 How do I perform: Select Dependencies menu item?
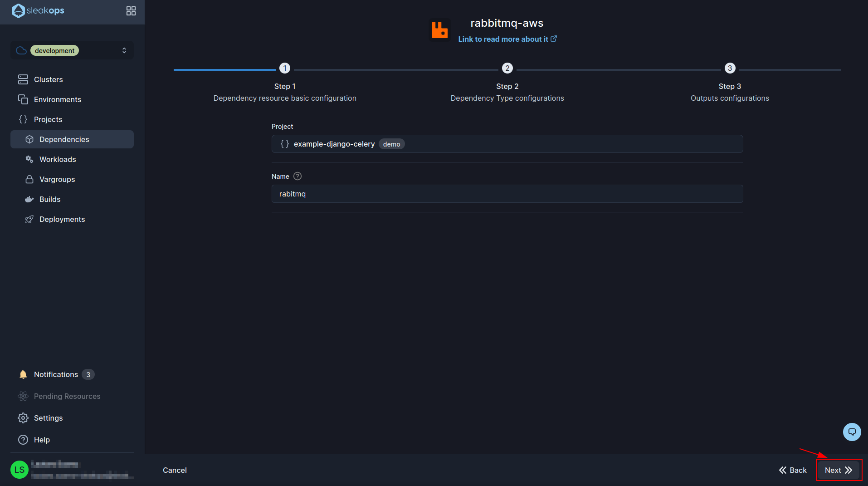[72, 139]
